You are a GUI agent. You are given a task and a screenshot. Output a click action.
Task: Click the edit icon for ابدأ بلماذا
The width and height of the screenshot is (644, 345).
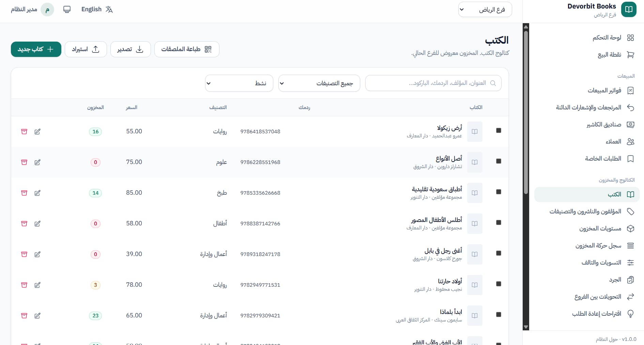(37, 316)
